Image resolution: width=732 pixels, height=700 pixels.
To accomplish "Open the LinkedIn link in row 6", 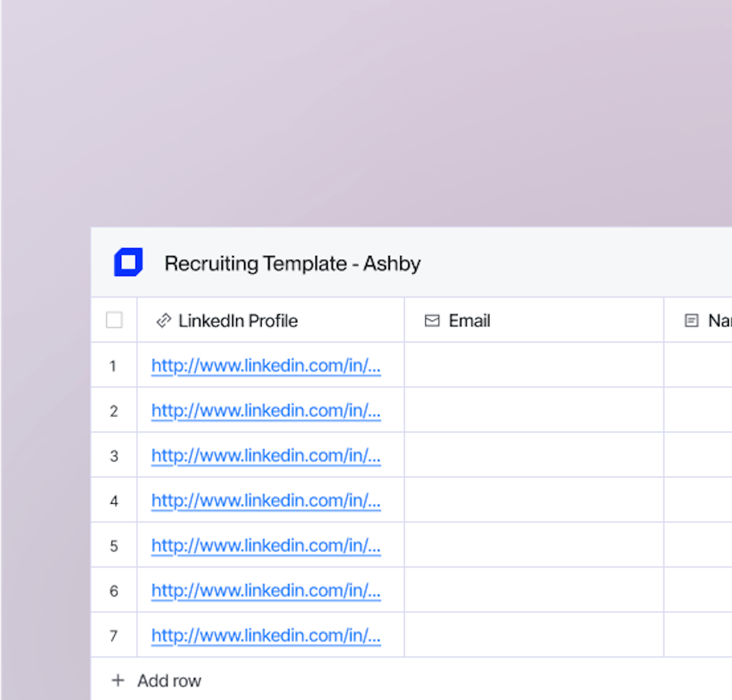I will click(x=266, y=591).
